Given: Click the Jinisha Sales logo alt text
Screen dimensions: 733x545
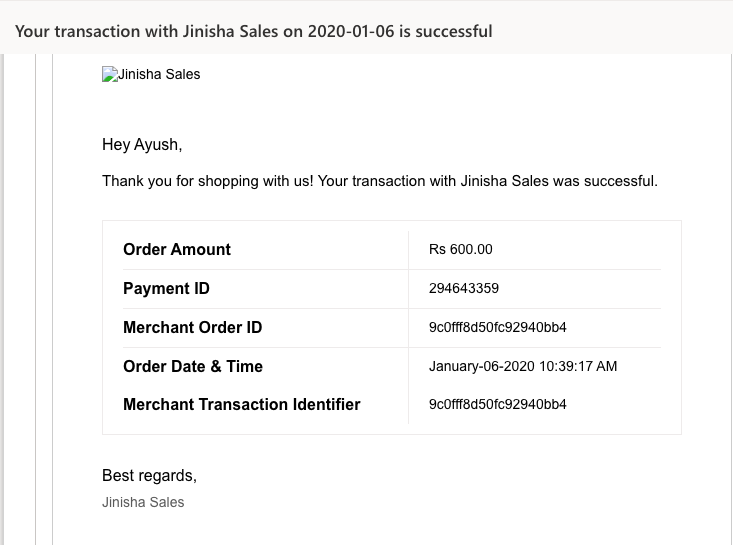Looking at the screenshot, I should [159, 74].
